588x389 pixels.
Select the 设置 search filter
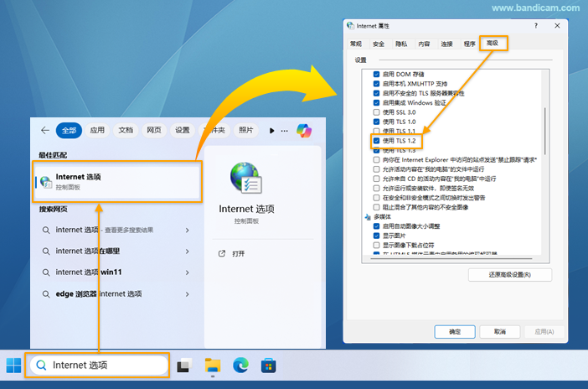(x=183, y=130)
